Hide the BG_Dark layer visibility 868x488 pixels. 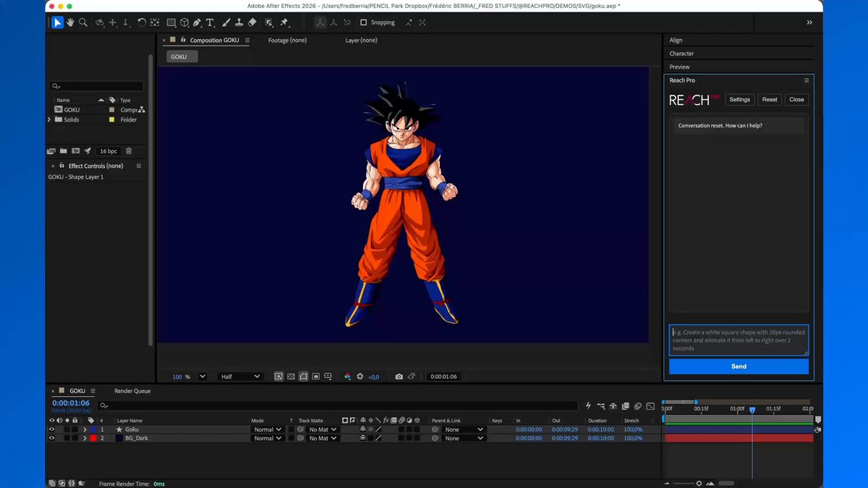tap(51, 438)
